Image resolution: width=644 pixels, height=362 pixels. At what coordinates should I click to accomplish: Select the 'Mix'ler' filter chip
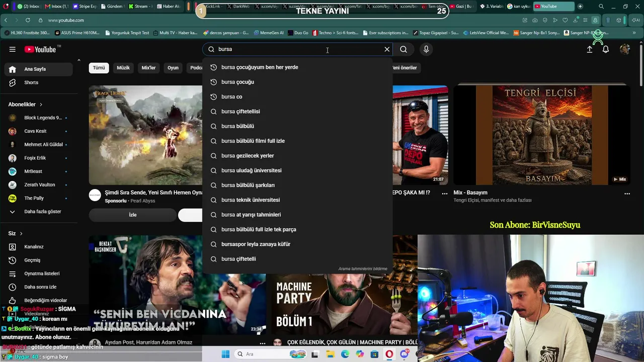click(x=148, y=68)
